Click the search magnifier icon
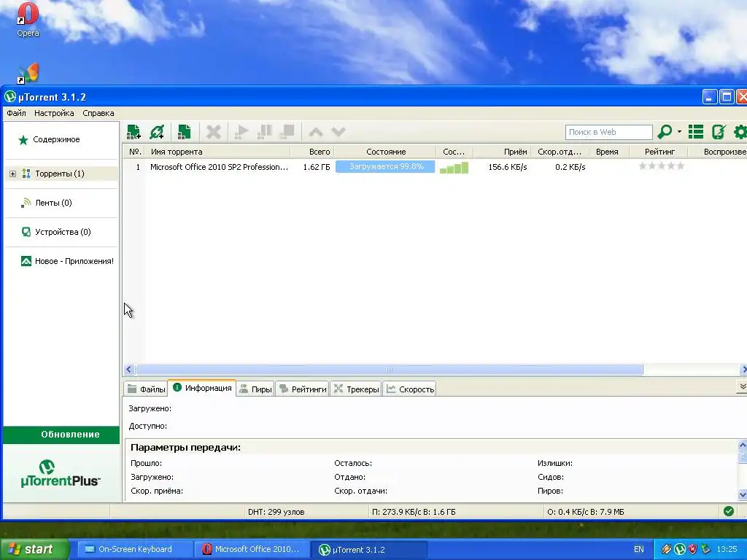The width and height of the screenshot is (747, 560). point(665,131)
